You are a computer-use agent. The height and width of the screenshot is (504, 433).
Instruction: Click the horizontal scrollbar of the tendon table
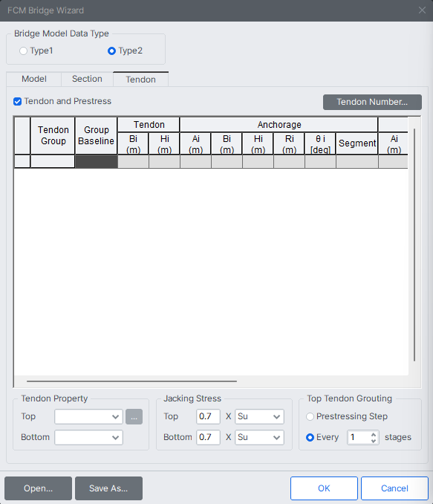131,381
